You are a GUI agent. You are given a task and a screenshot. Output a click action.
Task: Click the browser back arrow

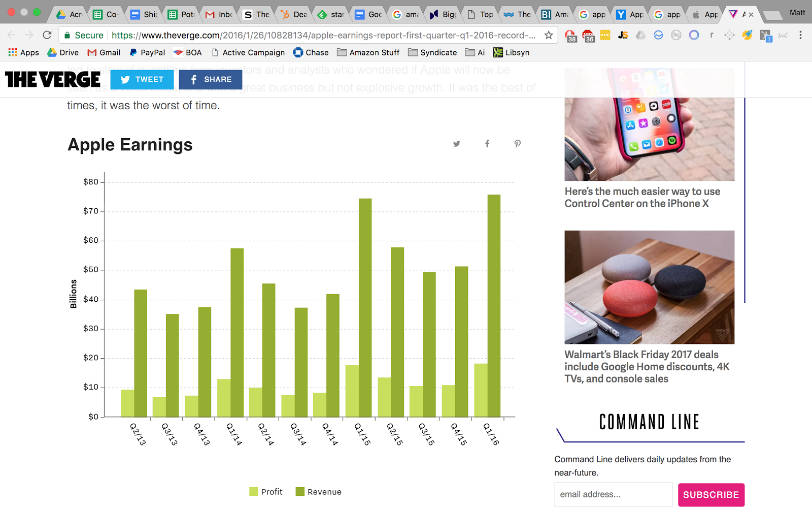12,35
